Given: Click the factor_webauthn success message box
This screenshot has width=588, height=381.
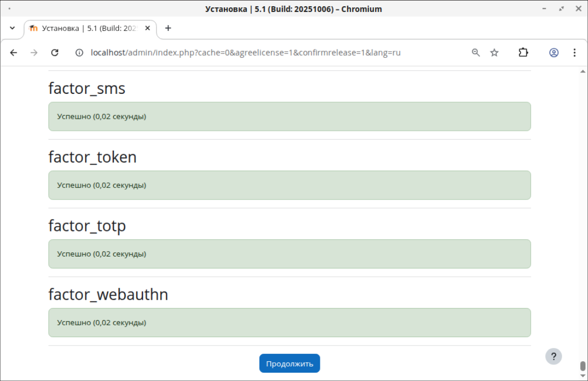Looking at the screenshot, I should [x=290, y=323].
